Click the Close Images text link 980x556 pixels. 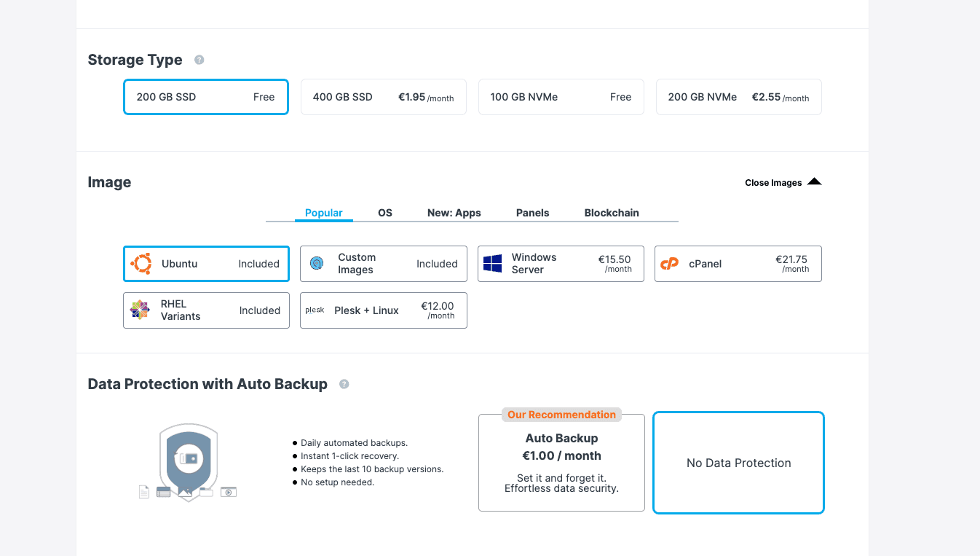[772, 183]
